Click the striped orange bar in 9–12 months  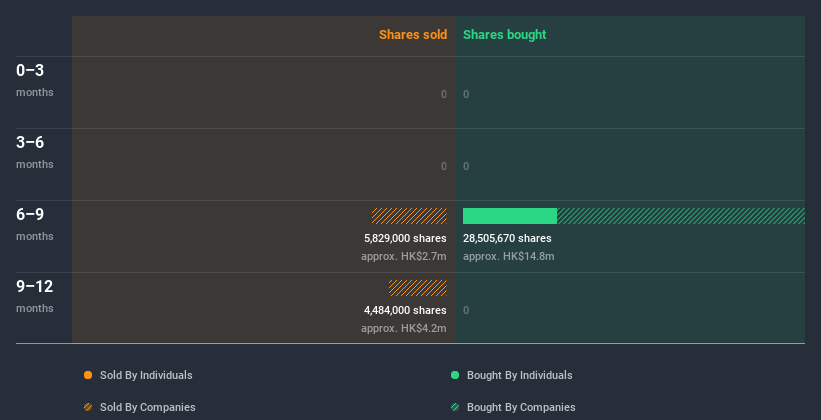pos(418,288)
